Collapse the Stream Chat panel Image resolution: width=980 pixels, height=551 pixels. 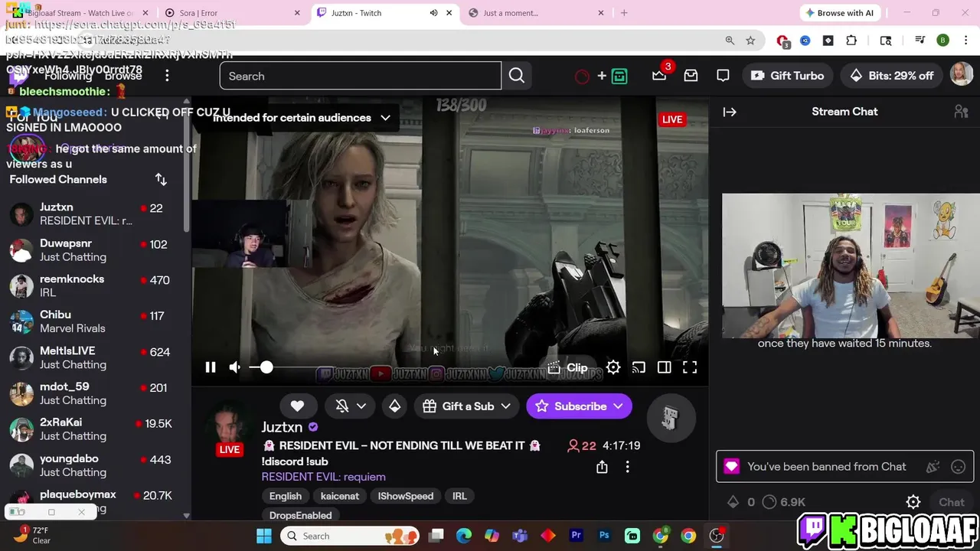[730, 112]
